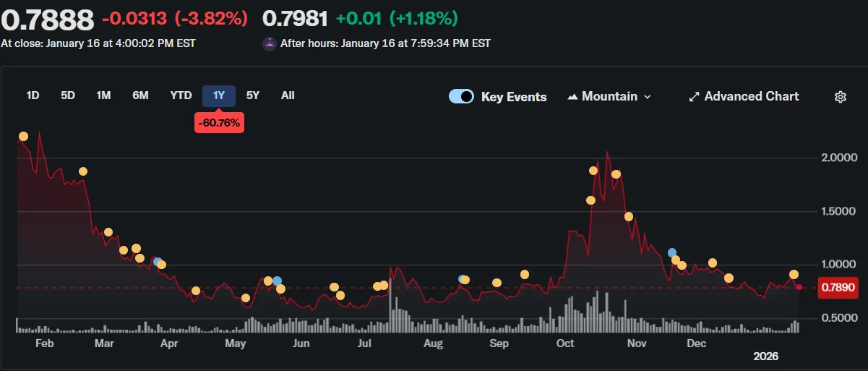Click the red -60.76% change badge
This screenshot has width=868, height=371.
(219, 123)
